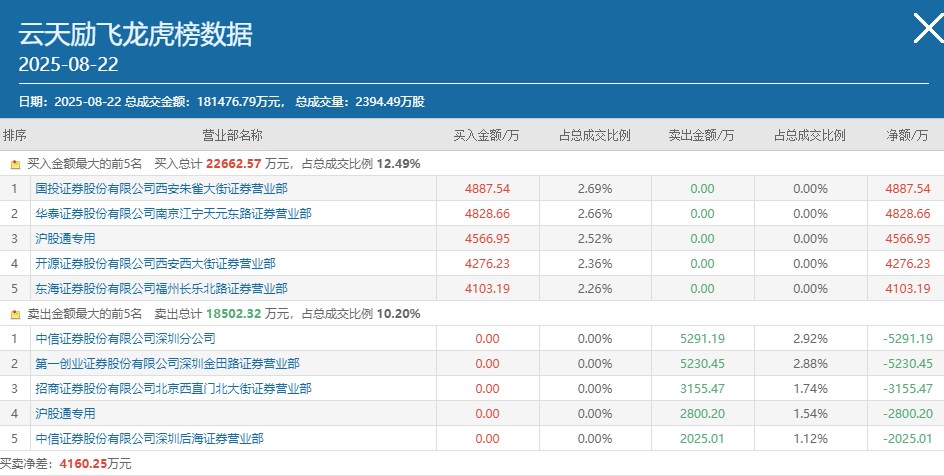Click sell ratio cell 1.12%

(x=810, y=439)
